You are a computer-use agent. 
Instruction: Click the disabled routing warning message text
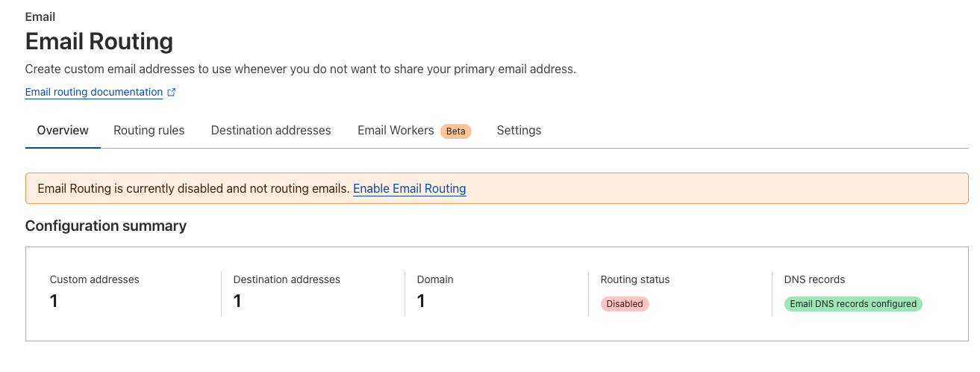coord(193,189)
